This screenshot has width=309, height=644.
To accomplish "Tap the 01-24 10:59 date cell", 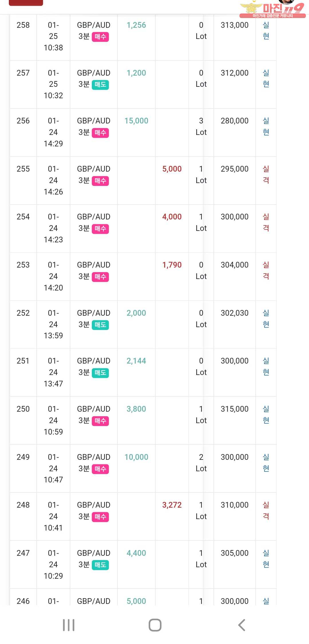I will pyautogui.click(x=53, y=420).
